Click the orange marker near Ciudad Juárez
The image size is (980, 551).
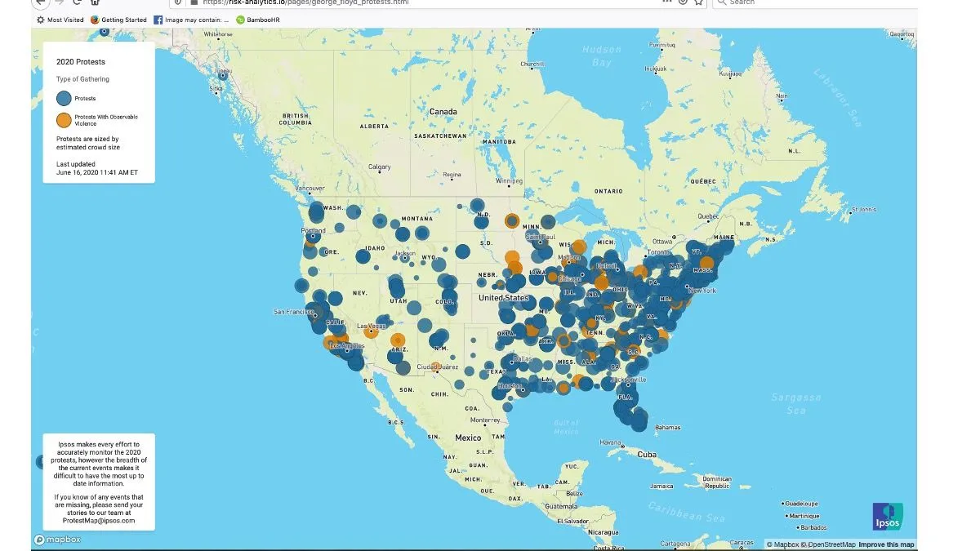pos(435,367)
